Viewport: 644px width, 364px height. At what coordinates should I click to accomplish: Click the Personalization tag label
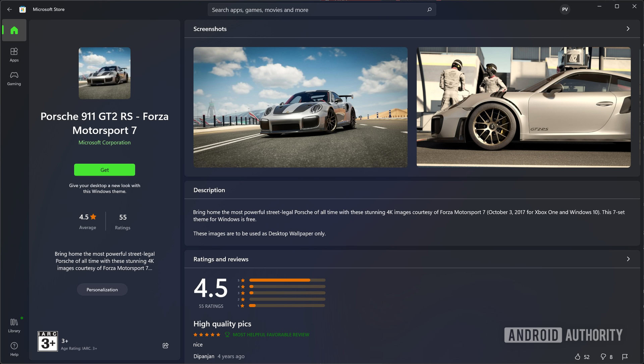point(102,289)
